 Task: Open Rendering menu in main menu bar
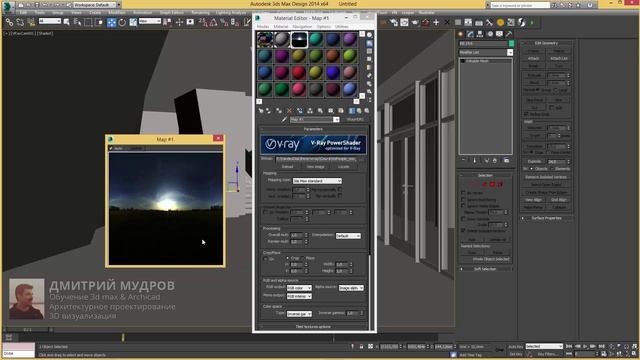coord(200,13)
